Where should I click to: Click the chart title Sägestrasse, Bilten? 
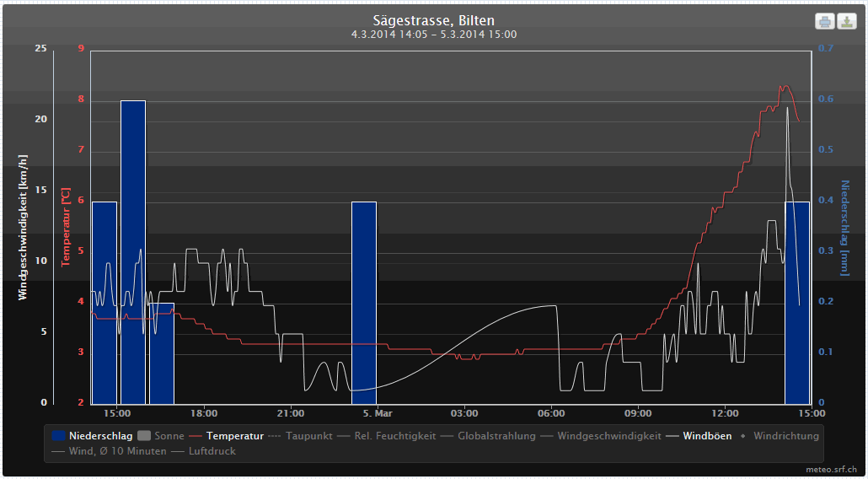[x=433, y=20]
